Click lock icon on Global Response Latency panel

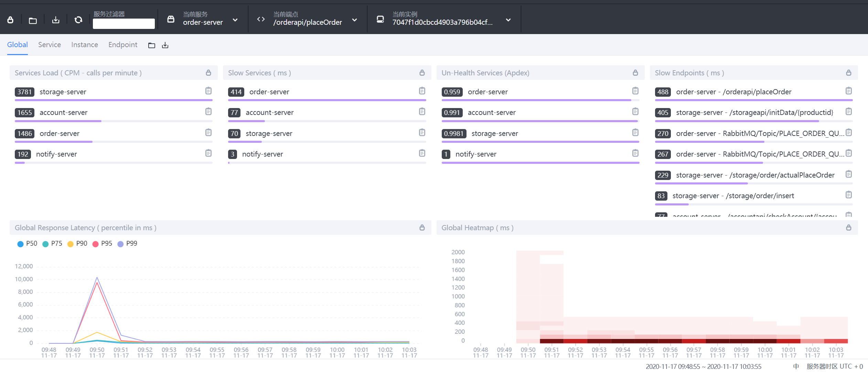422,227
